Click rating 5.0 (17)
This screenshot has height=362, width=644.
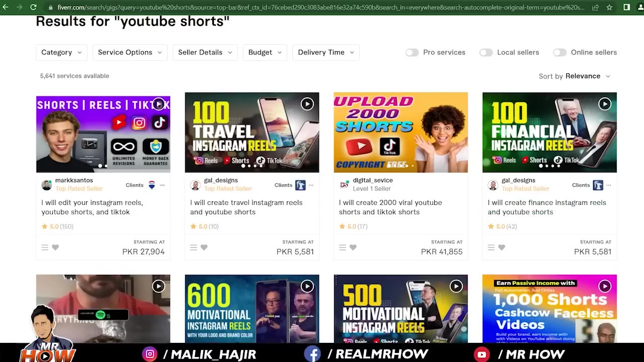(353, 226)
